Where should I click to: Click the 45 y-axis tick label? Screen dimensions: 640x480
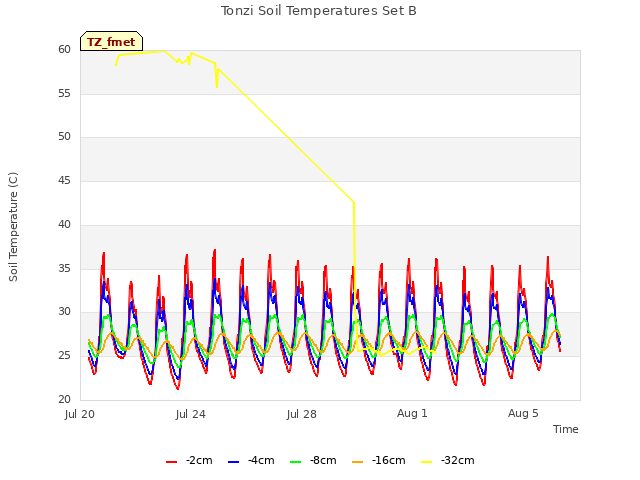point(64,181)
